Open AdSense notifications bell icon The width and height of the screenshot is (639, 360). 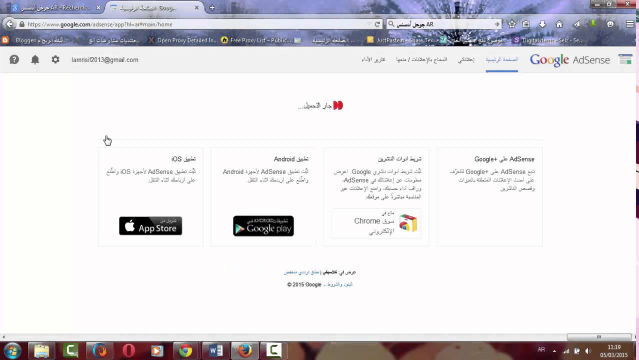point(35,60)
